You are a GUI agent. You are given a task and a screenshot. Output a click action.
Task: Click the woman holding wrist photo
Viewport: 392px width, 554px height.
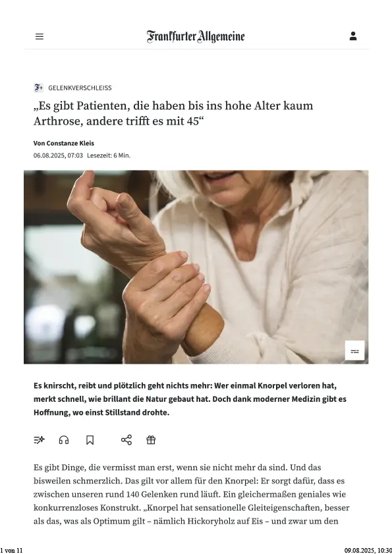(196, 267)
